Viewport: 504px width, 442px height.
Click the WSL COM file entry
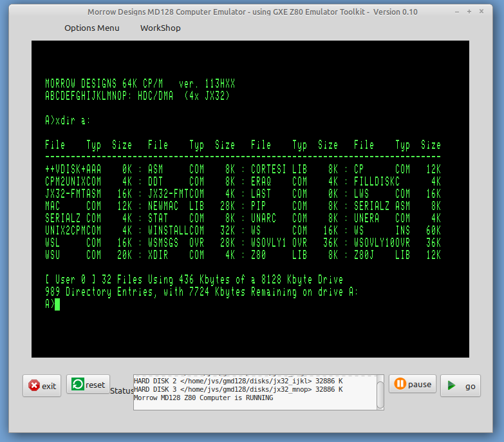pyautogui.click(x=88, y=242)
